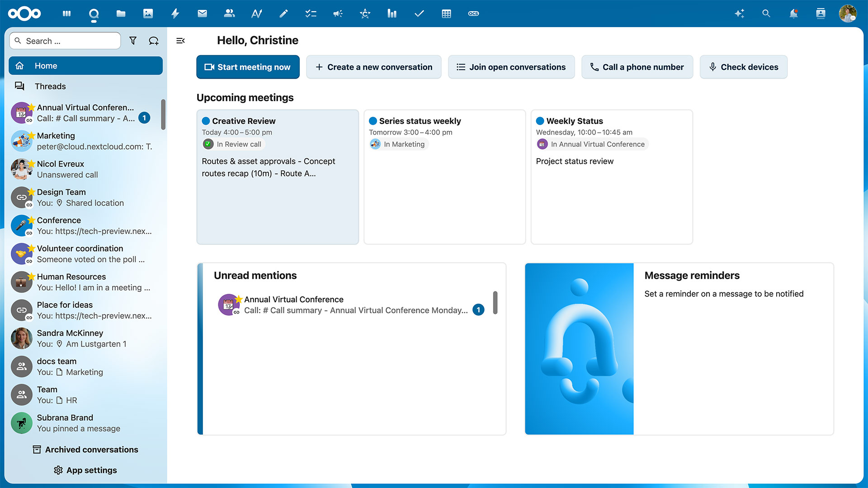868x488 pixels.
Task: Open the Nextcloud Assistant sparkle icon
Action: tap(739, 14)
